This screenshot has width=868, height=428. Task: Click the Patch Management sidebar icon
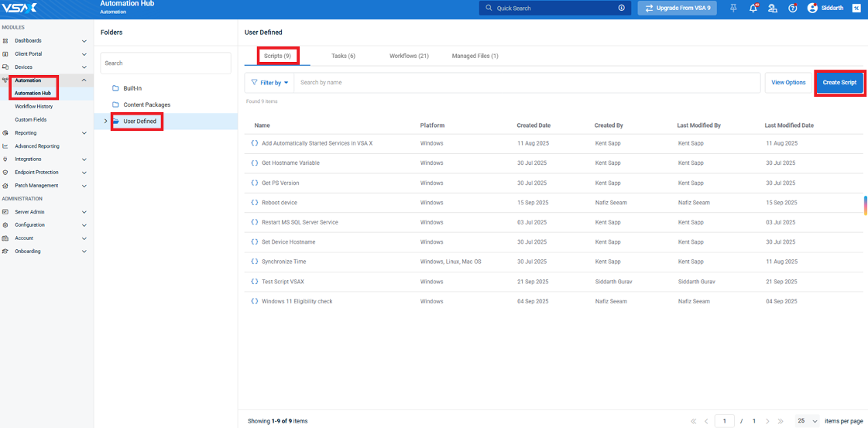coord(5,186)
